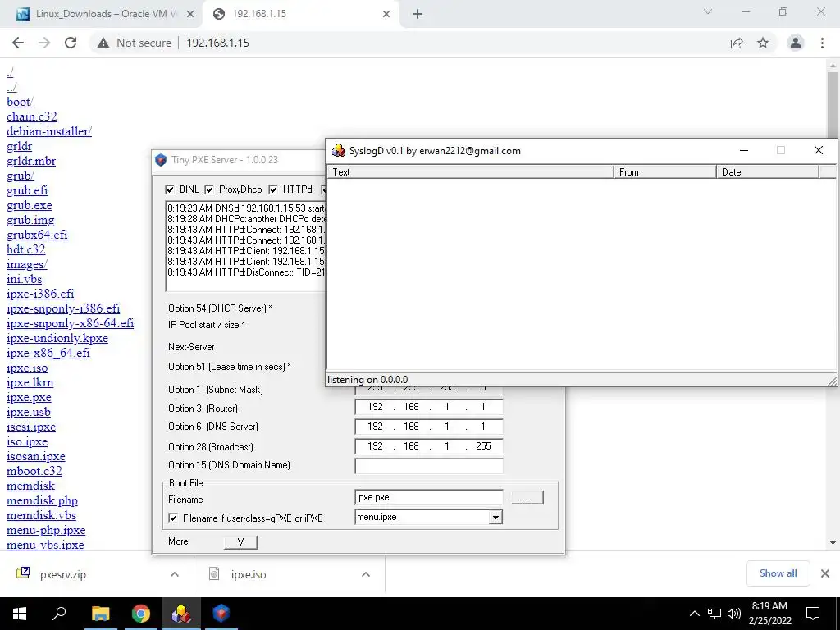Open File Explorer from the taskbar
The image size is (840, 630).
100,614
